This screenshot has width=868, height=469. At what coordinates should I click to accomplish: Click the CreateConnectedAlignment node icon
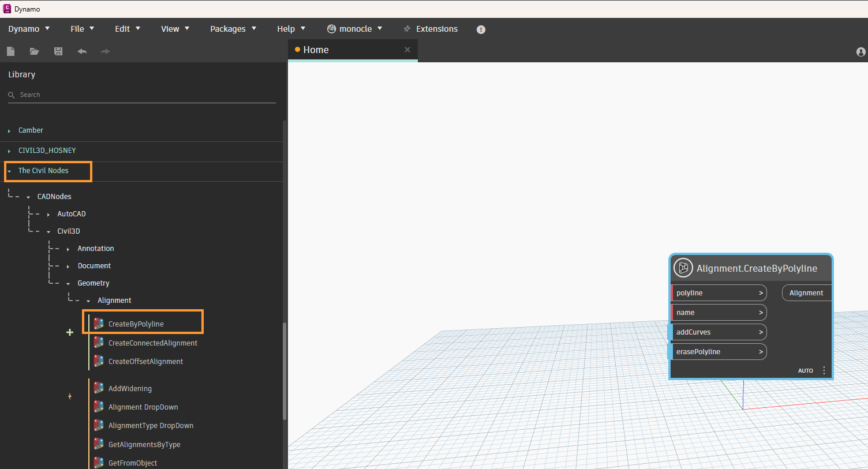[99, 343]
